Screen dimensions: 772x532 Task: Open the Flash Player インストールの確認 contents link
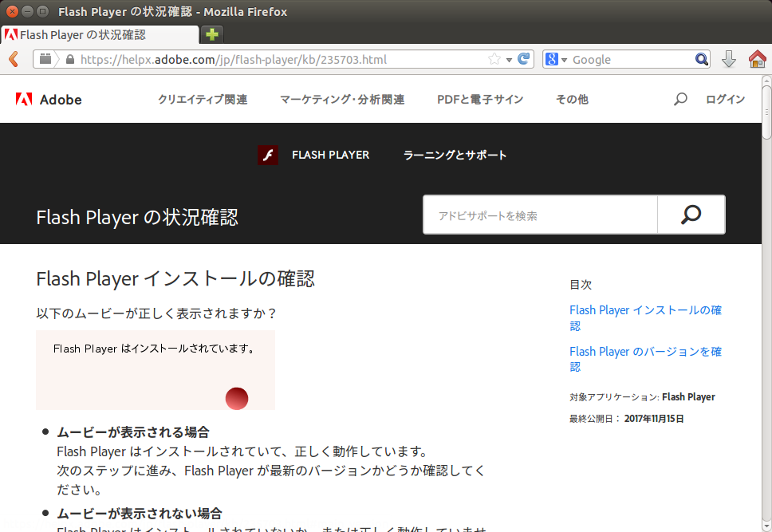(645, 317)
